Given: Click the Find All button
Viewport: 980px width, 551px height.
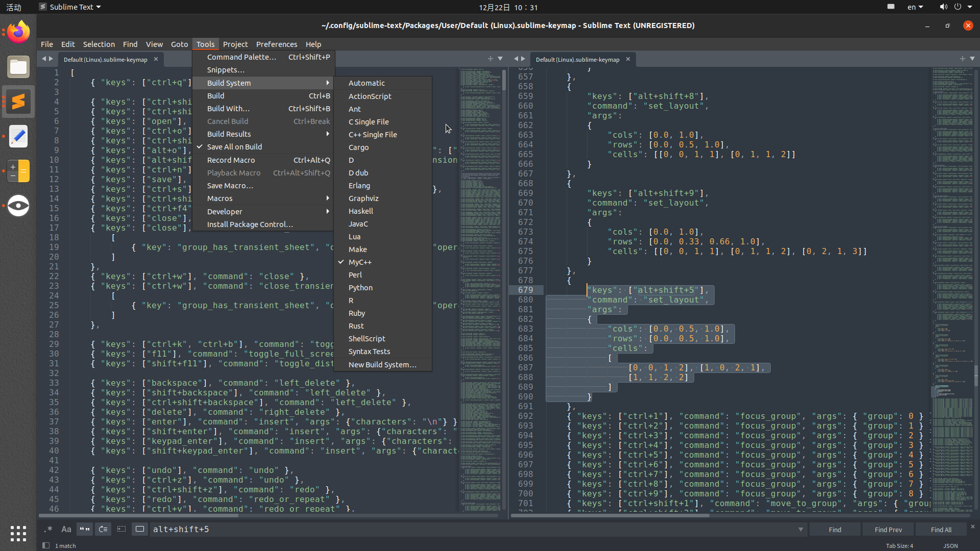Looking at the screenshot, I should point(941,530).
